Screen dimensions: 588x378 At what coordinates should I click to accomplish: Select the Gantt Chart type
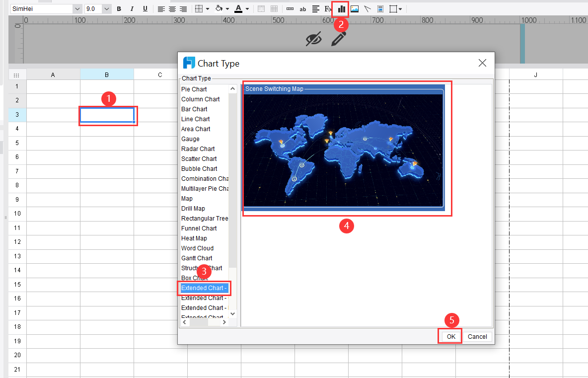[x=196, y=258]
